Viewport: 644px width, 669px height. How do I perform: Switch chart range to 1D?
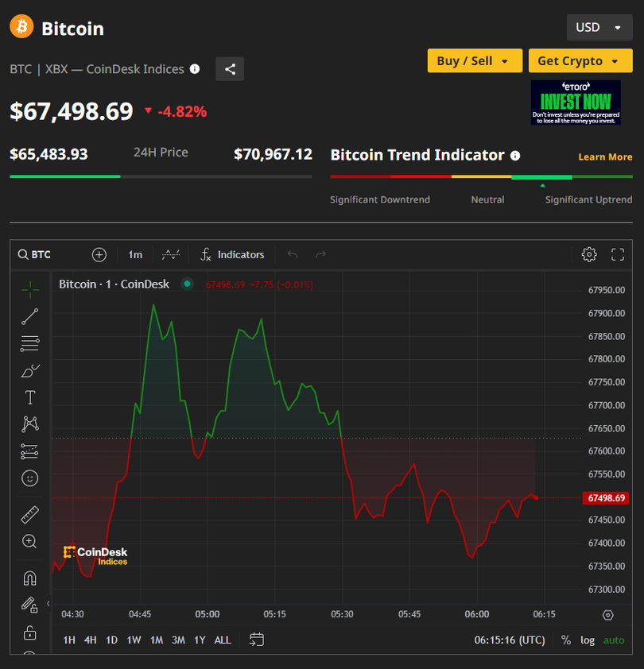tap(112, 640)
